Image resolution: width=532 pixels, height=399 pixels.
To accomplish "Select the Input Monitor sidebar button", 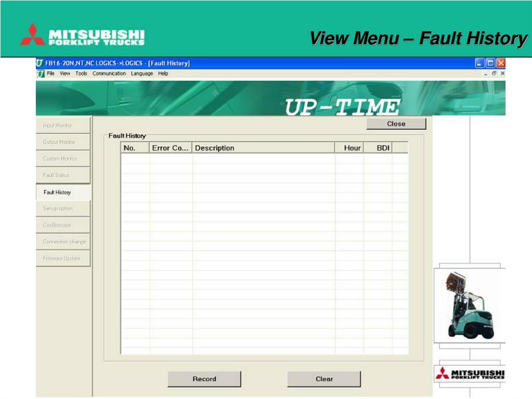I will (63, 125).
